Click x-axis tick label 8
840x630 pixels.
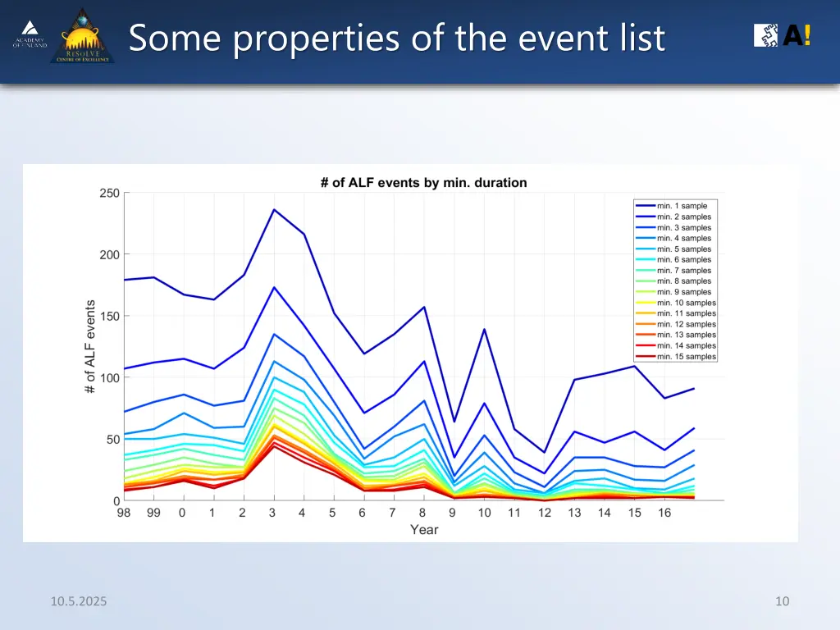coord(422,513)
